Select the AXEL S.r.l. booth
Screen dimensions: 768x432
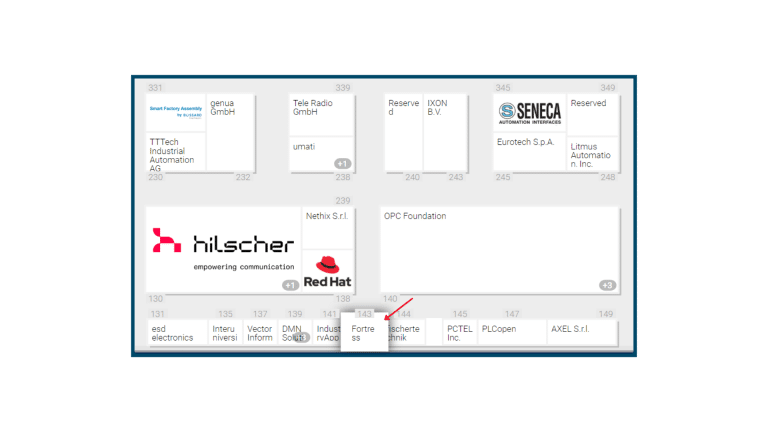click(582, 333)
